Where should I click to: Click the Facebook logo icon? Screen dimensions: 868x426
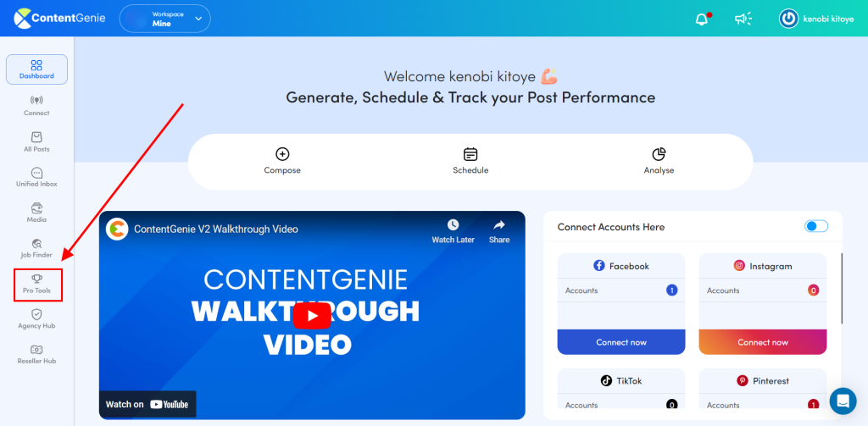coord(599,266)
